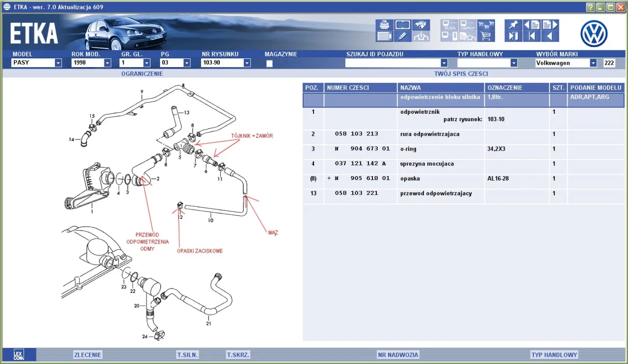
Task: Click the ZLECENIE item in bottom bar
Action: [x=87, y=355]
